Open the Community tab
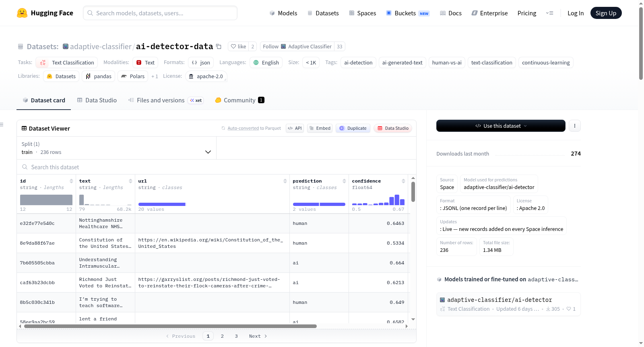 [x=239, y=100]
